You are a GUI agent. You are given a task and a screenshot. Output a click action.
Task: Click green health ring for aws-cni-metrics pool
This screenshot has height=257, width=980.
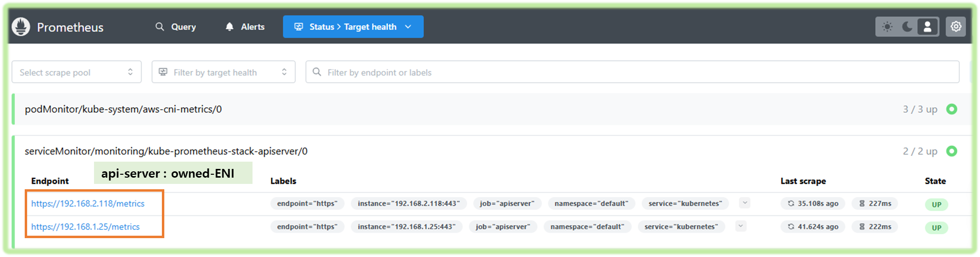[x=952, y=109]
